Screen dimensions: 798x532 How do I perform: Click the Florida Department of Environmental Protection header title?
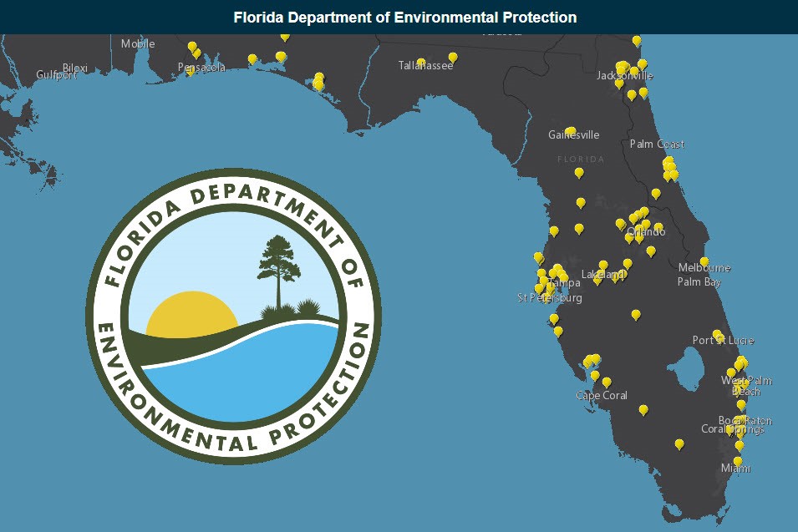(x=405, y=18)
